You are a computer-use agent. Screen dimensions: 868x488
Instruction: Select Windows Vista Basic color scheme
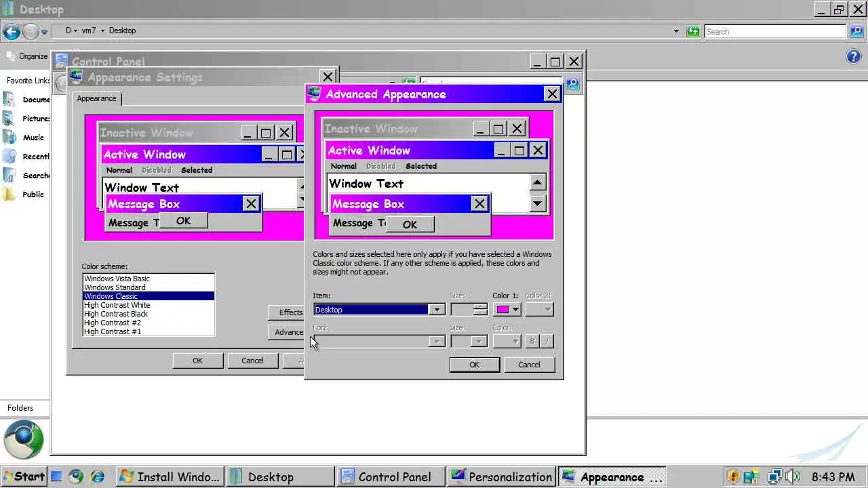pyautogui.click(x=149, y=279)
